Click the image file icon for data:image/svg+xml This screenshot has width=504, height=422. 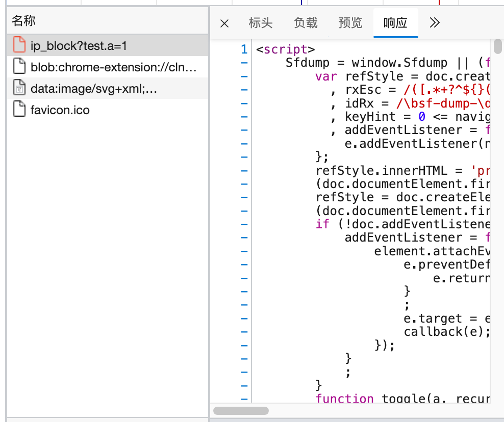pos(19,87)
